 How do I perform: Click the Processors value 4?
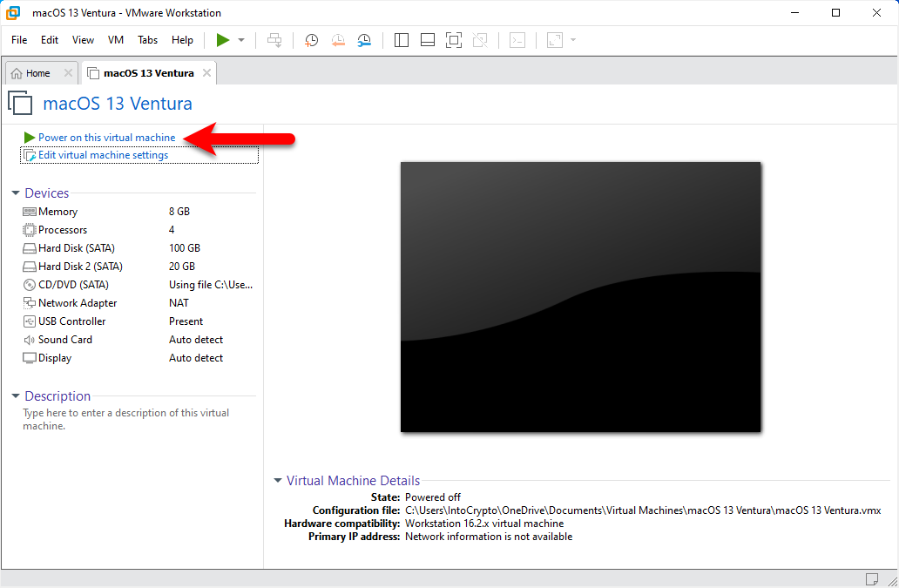tap(172, 230)
